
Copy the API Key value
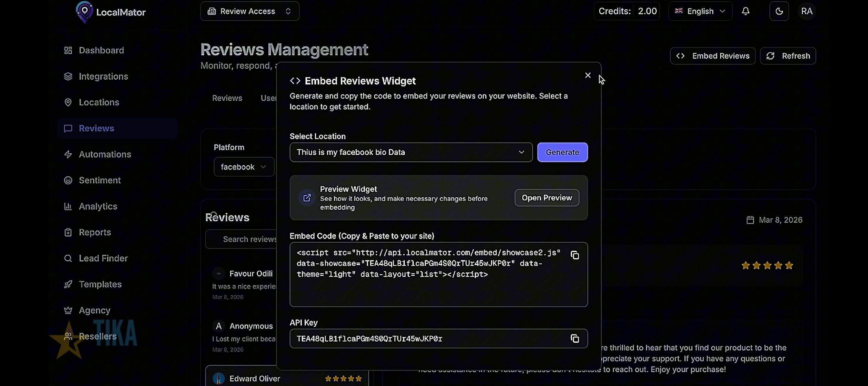[x=575, y=338]
